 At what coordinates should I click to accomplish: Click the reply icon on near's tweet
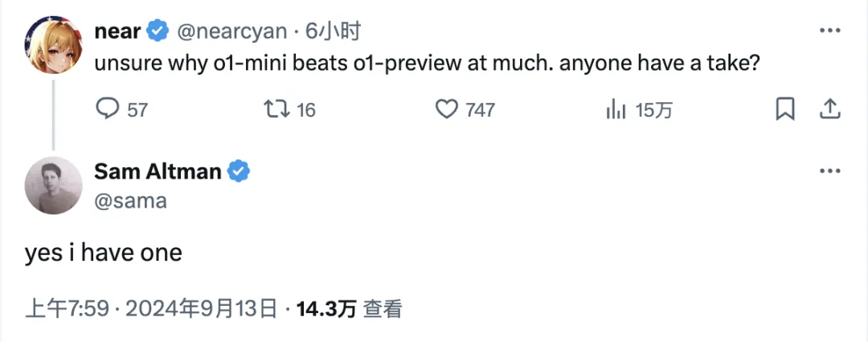(107, 109)
